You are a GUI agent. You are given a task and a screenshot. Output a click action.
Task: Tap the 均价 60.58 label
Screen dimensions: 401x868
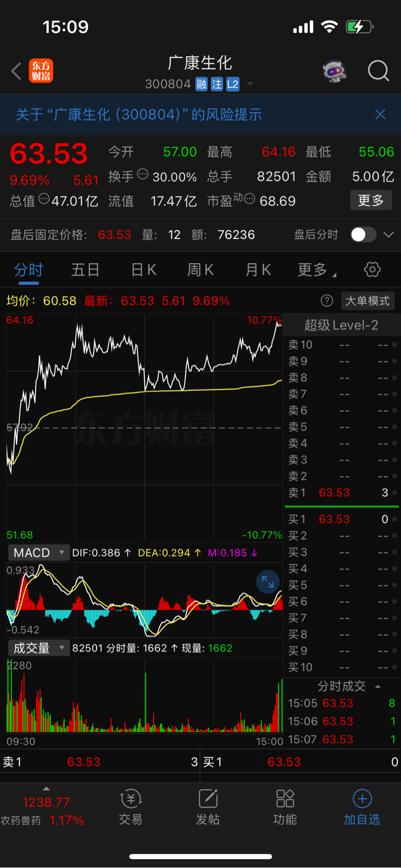click(41, 301)
